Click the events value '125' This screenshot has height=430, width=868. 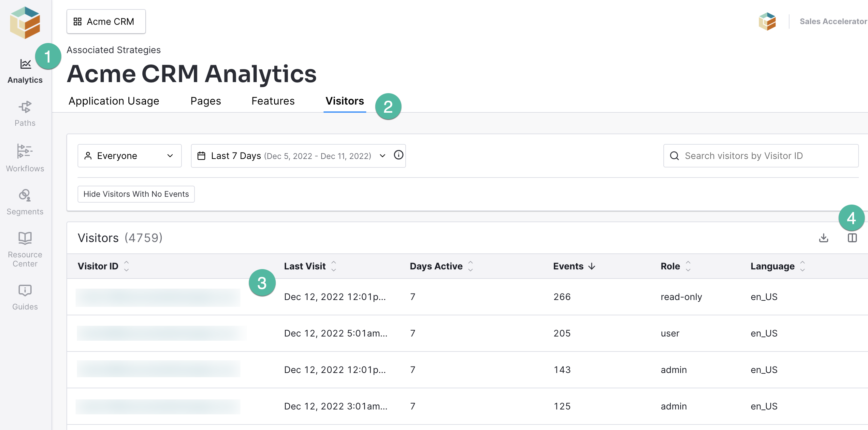coord(562,406)
